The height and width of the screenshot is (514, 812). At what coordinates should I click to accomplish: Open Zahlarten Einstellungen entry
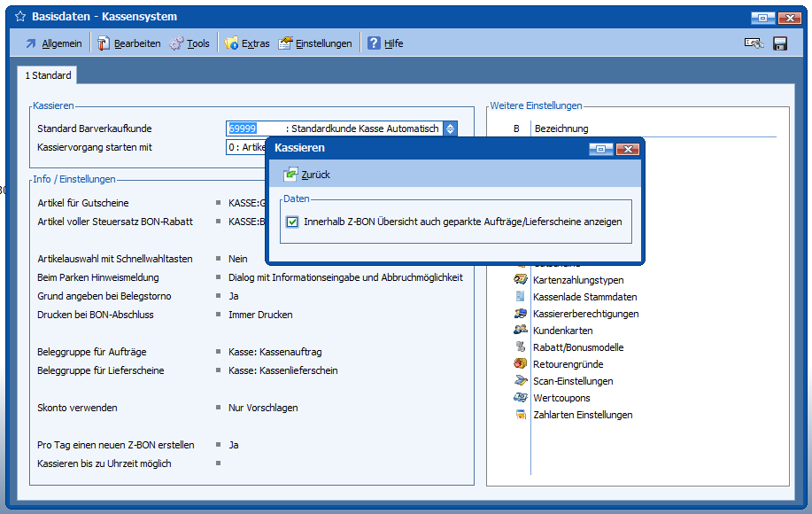[x=582, y=415]
